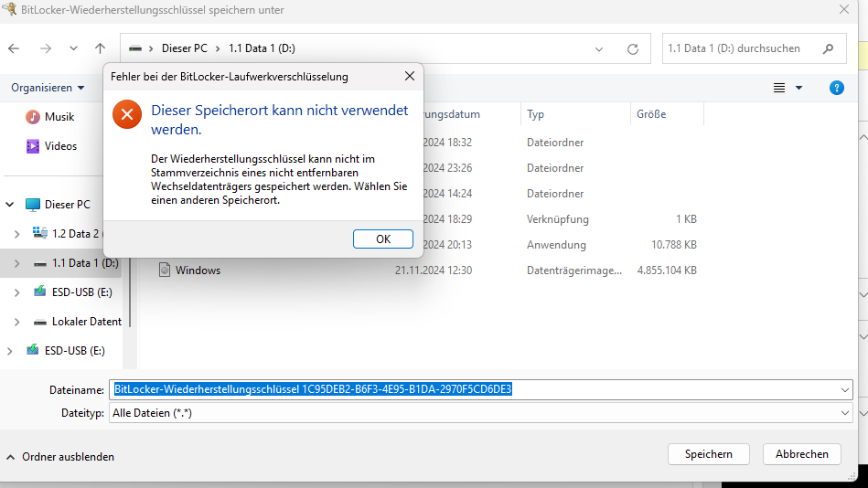The width and height of the screenshot is (868, 488).
Task: Expand the address bar history dropdown
Action: point(599,49)
